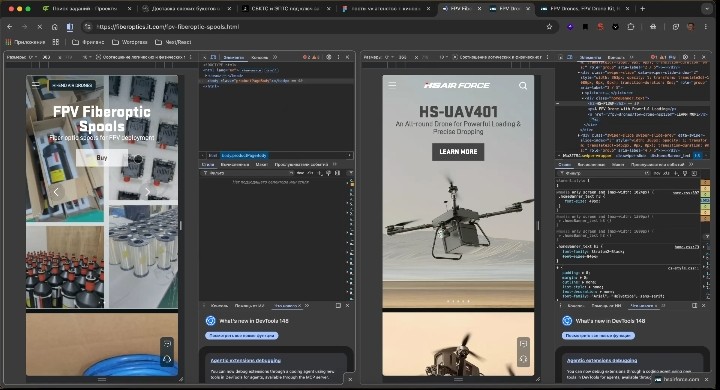The image size is (720, 390).
Task: Open the hamburger menu on HS Air Force page
Action: 392,85
